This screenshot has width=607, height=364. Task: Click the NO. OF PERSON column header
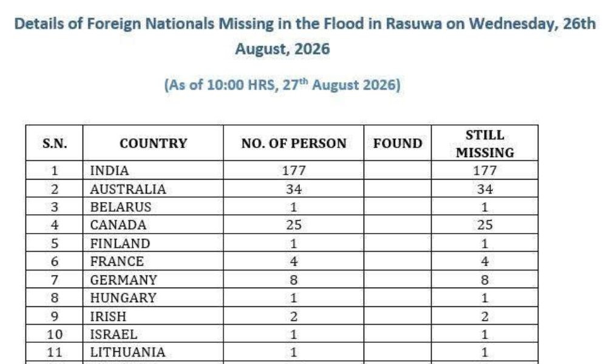pos(294,143)
